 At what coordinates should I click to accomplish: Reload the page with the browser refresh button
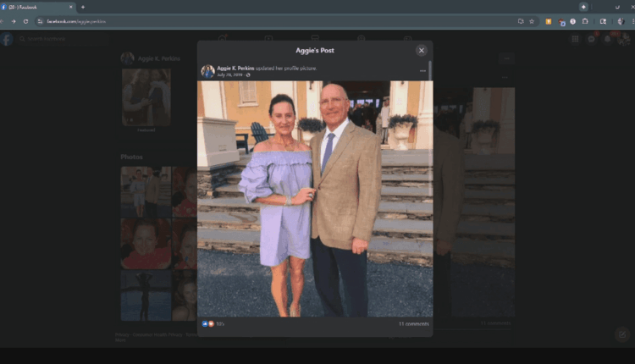click(25, 21)
